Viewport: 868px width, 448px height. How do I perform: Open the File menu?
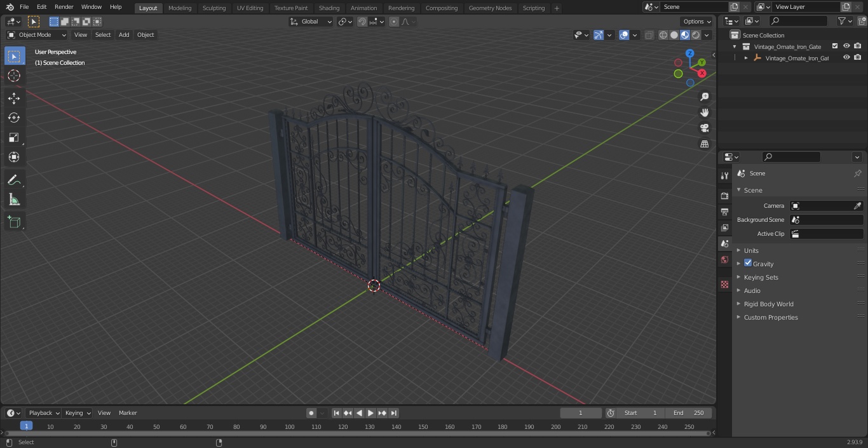click(24, 7)
